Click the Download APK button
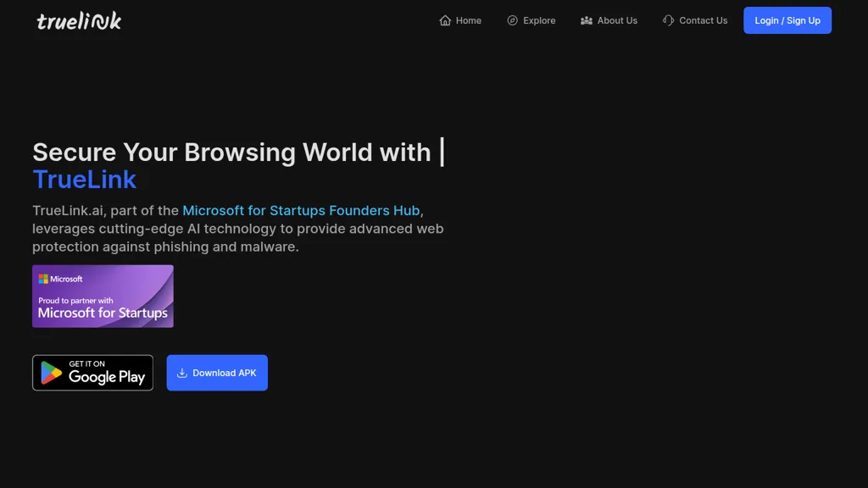The image size is (868, 488). (217, 373)
